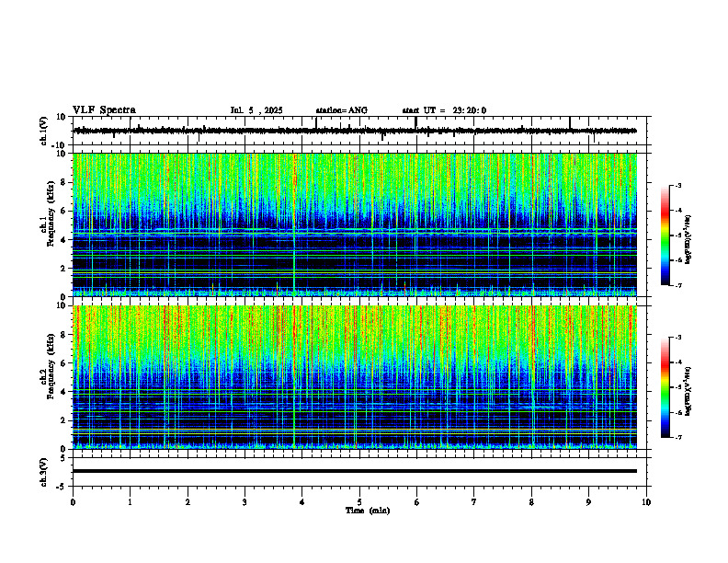Click time axis tick label "5"

[359, 502]
